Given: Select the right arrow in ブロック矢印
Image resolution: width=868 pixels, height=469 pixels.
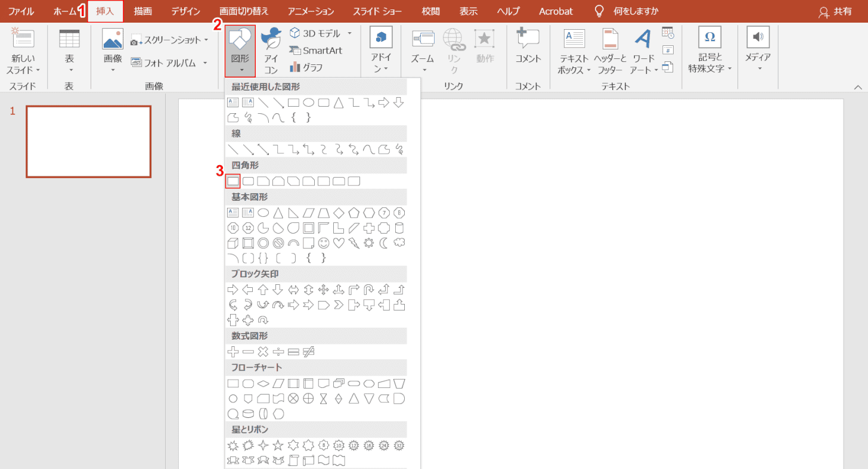Looking at the screenshot, I should [233, 290].
